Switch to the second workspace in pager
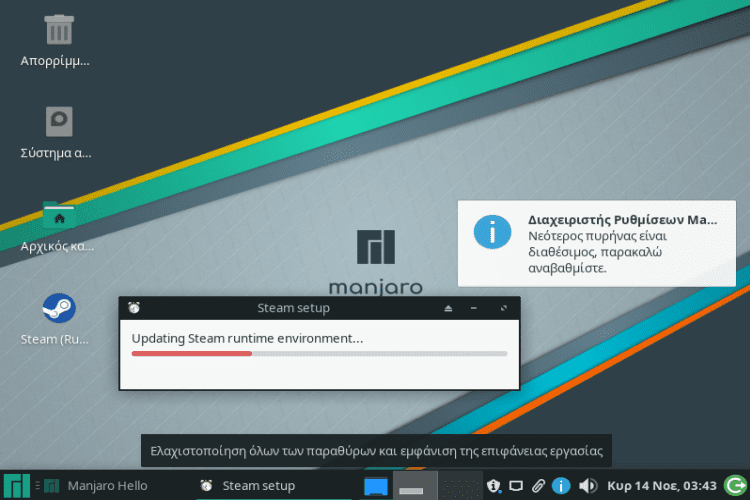 [x=460, y=486]
